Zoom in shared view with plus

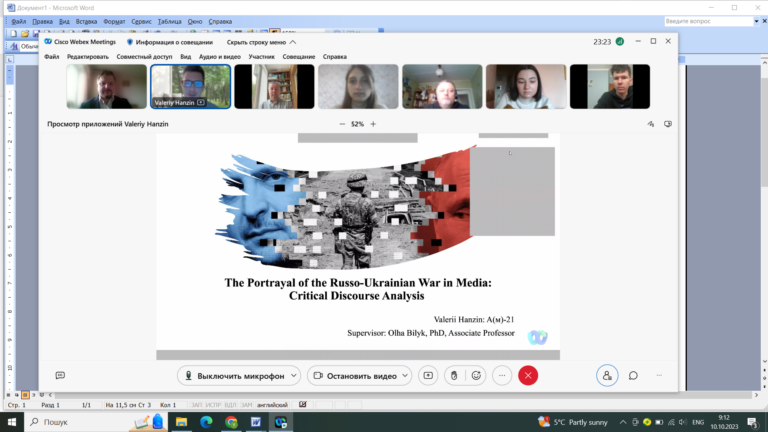point(373,124)
